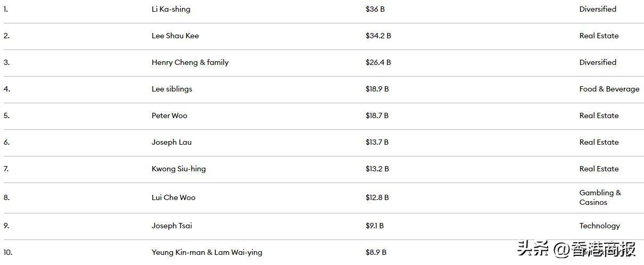This screenshot has height=265, width=644.
Task: Select the $9.1 B net worth figure
Action: pos(374,226)
